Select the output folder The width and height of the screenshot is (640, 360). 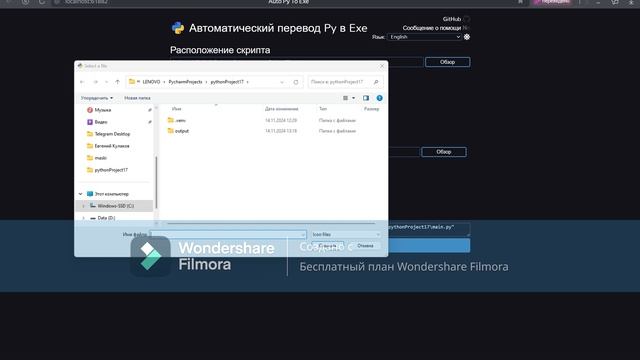coord(182,131)
